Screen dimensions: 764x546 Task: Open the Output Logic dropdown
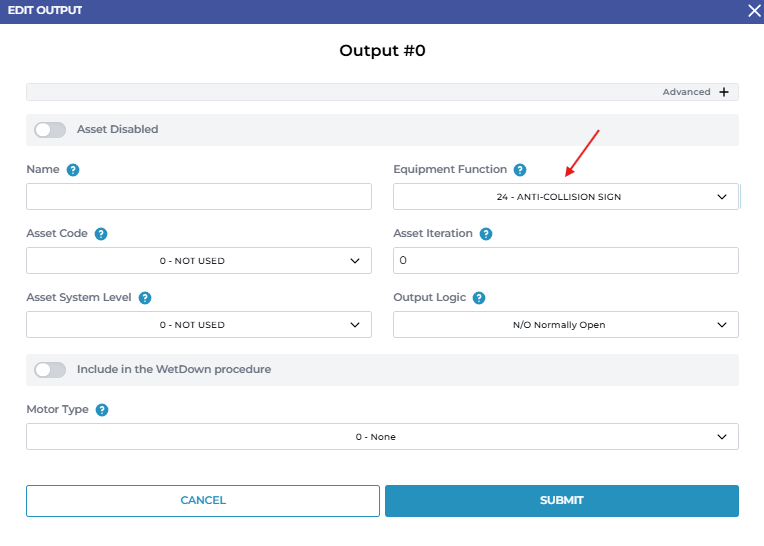(x=565, y=325)
